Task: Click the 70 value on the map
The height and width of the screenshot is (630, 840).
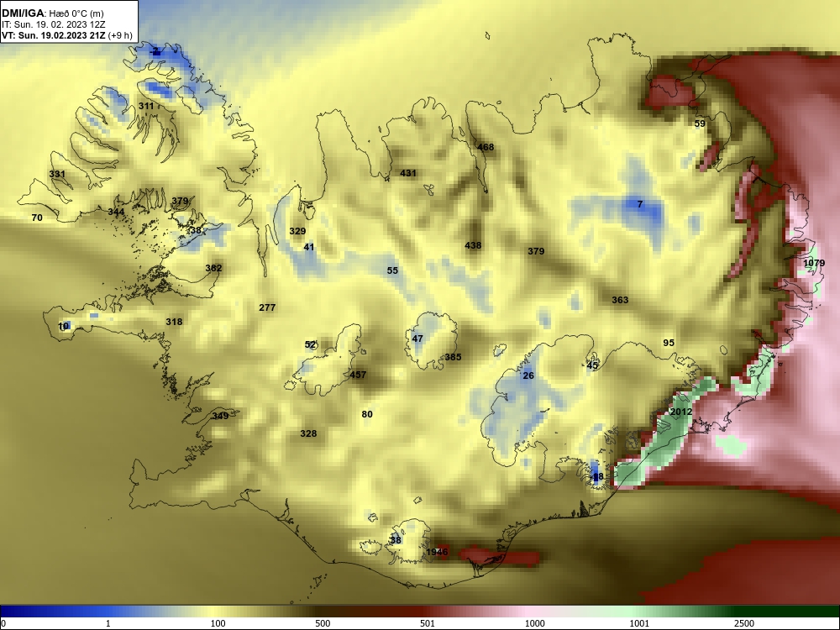Action: tap(37, 218)
